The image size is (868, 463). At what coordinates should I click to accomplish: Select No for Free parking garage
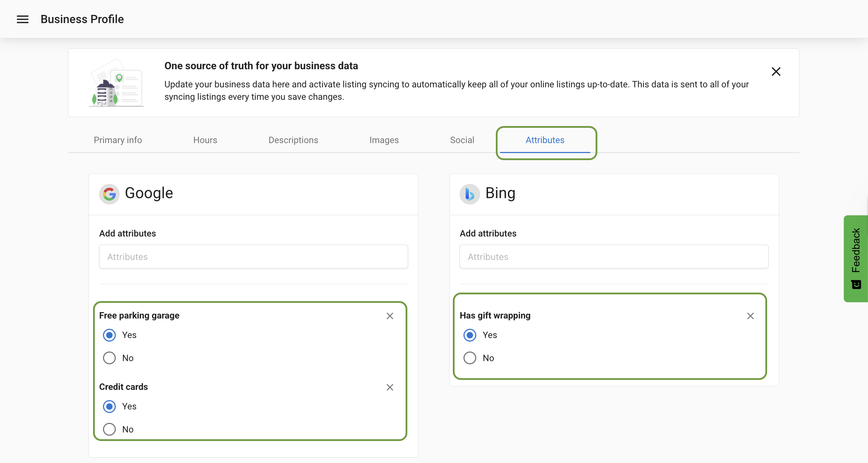109,358
